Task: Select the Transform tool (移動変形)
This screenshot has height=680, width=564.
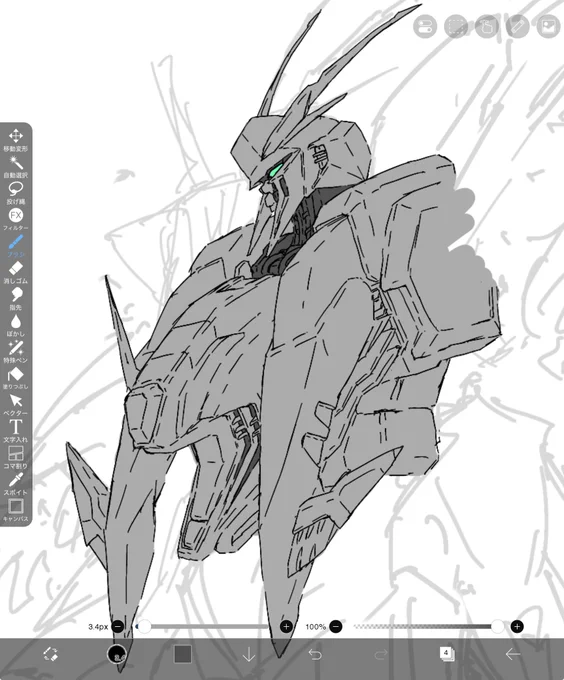Action: [x=16, y=140]
